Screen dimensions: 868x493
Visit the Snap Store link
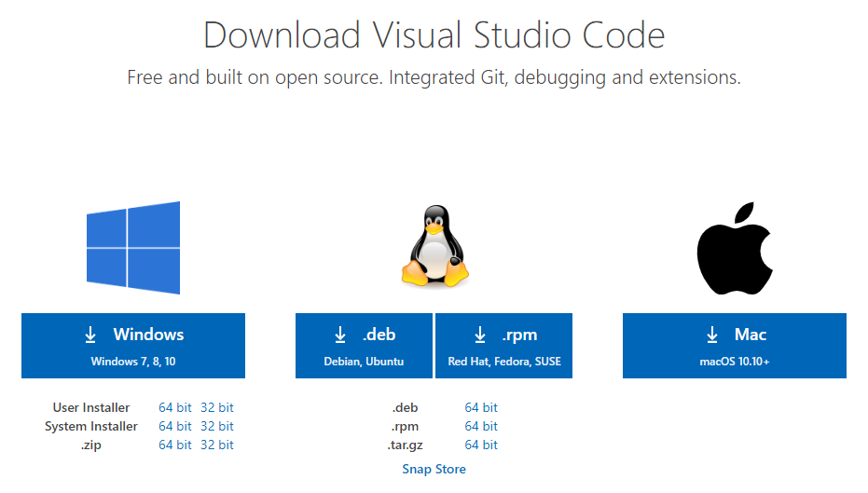point(434,469)
